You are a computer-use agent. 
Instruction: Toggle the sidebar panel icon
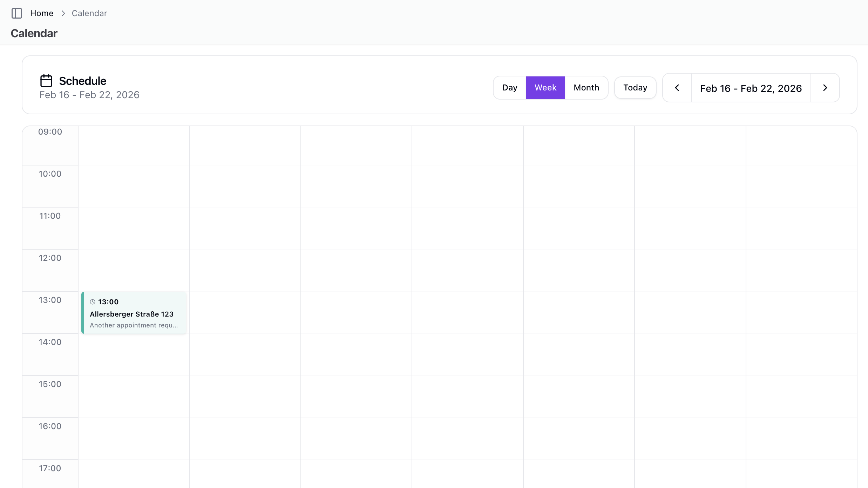click(16, 13)
